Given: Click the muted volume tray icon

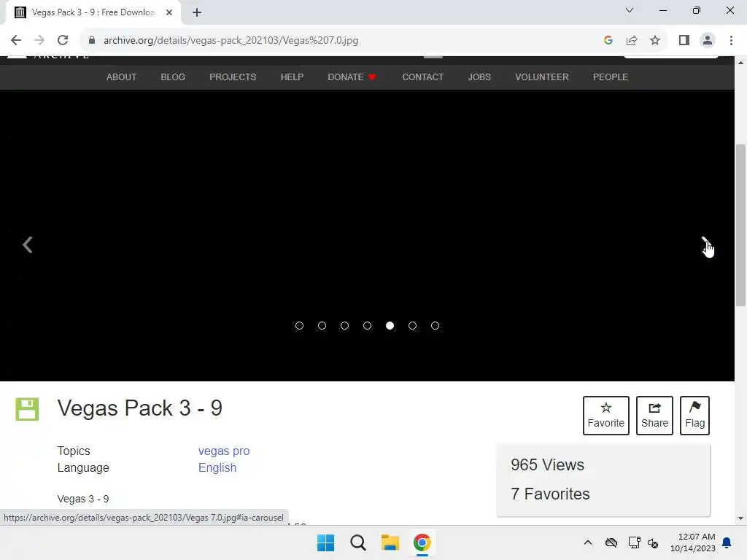Looking at the screenshot, I should 653,542.
